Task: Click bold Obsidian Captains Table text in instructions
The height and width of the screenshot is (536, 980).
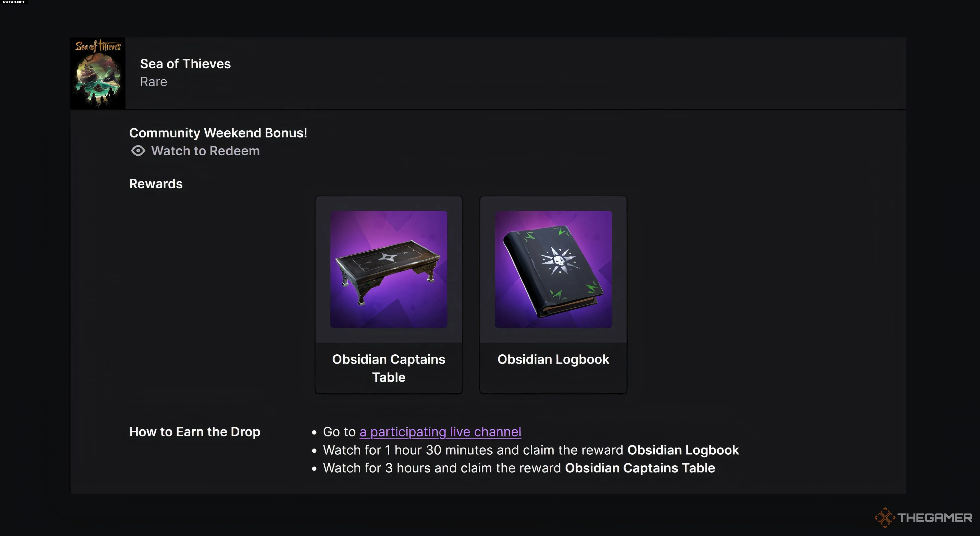Action: [640, 468]
